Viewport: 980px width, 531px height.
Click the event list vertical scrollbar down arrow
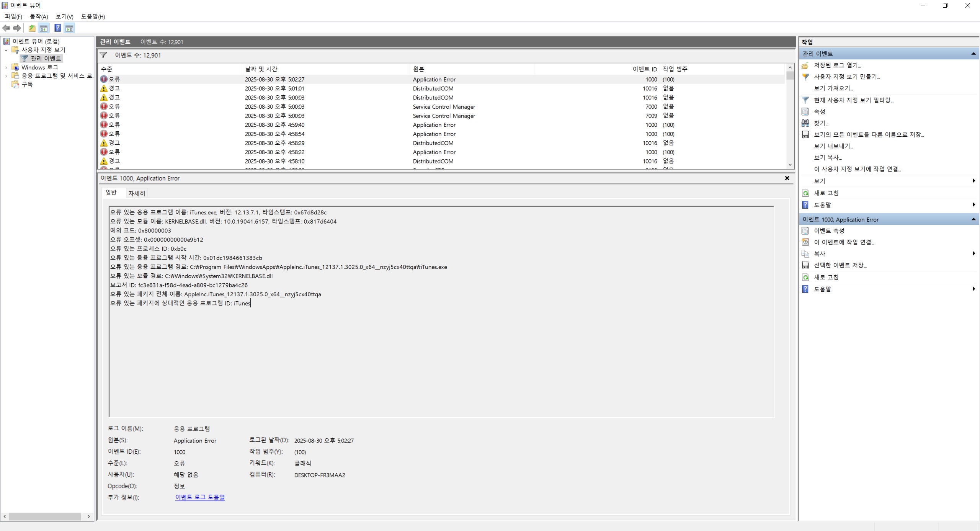790,165
